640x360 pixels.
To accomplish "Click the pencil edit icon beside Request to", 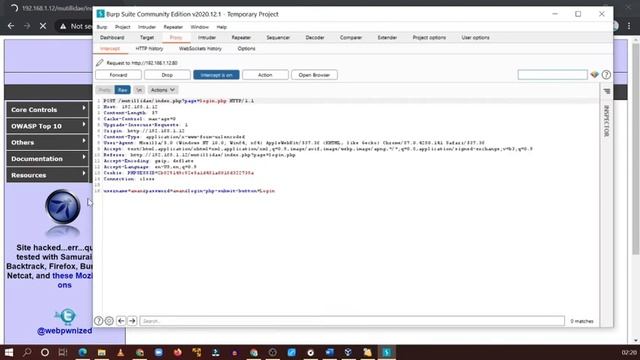I will [x=100, y=62].
